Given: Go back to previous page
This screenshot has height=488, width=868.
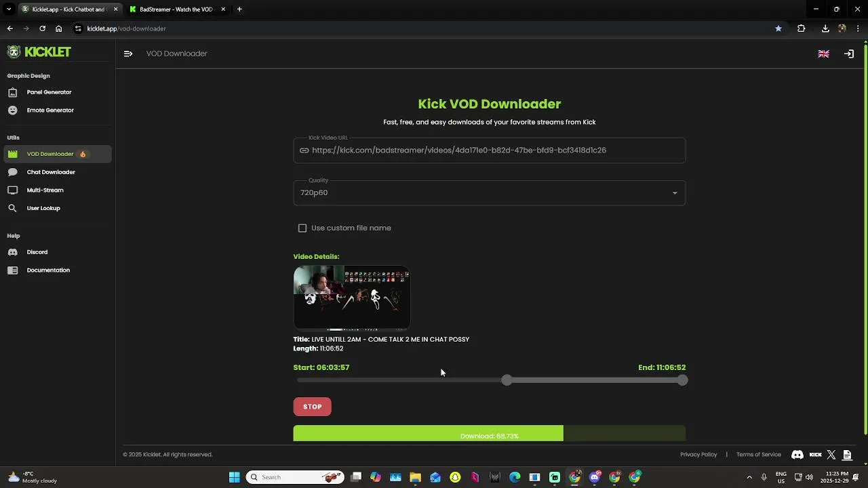Looking at the screenshot, I should point(9,28).
